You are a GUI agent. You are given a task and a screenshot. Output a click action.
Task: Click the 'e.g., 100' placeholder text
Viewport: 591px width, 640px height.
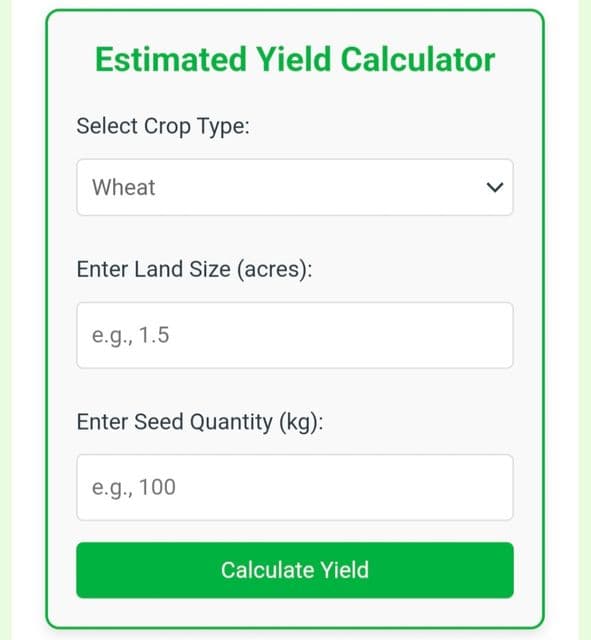(134, 487)
